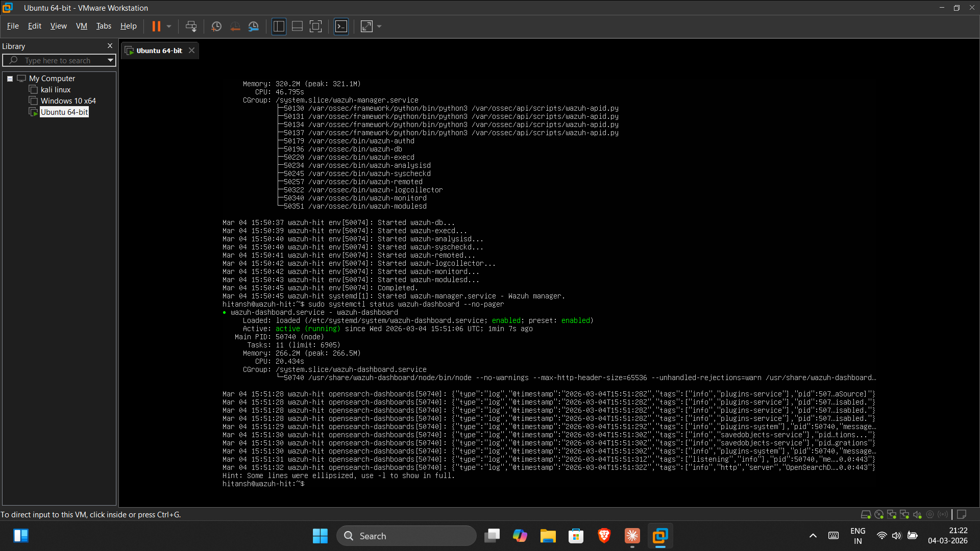Click the stretch guest display icon

366,27
